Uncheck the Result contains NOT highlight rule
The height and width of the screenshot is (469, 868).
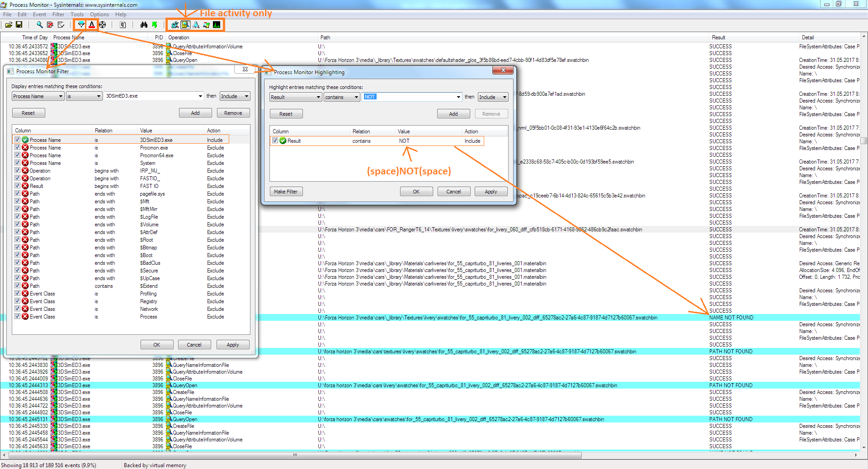tap(275, 141)
